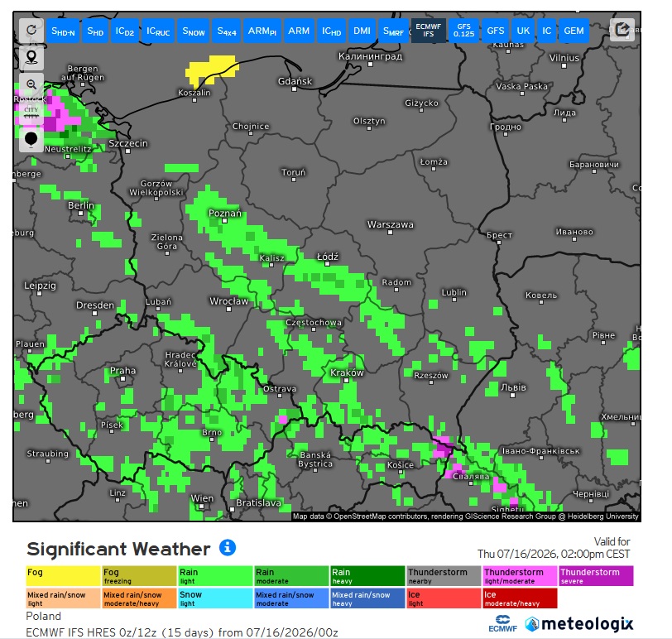
Task: Click the meteologix logo
Action: (x=579, y=623)
